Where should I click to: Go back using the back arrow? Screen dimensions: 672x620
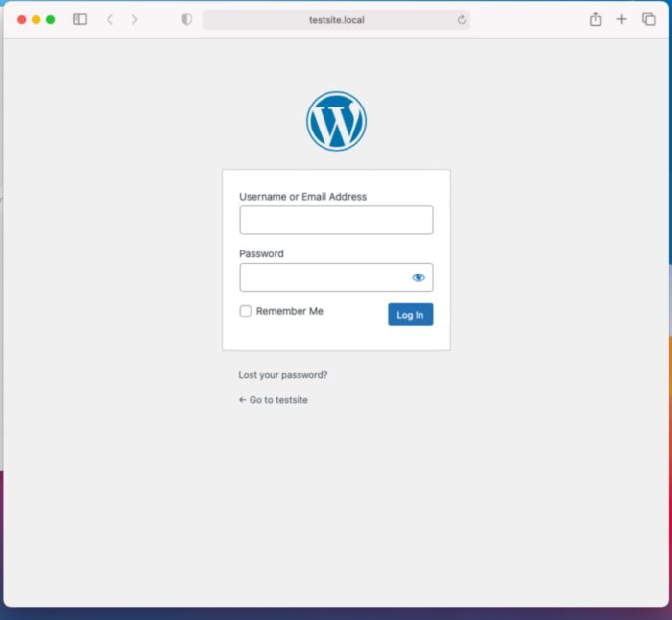coord(109,19)
